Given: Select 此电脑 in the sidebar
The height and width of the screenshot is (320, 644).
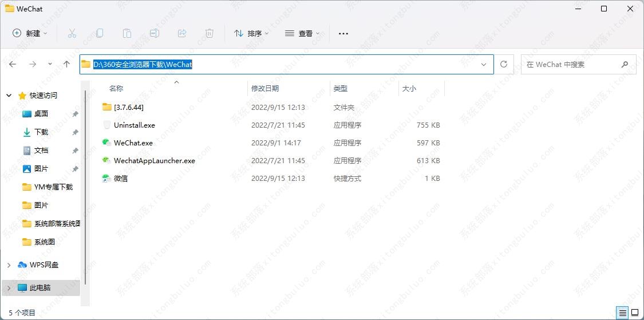Looking at the screenshot, I should 40,287.
